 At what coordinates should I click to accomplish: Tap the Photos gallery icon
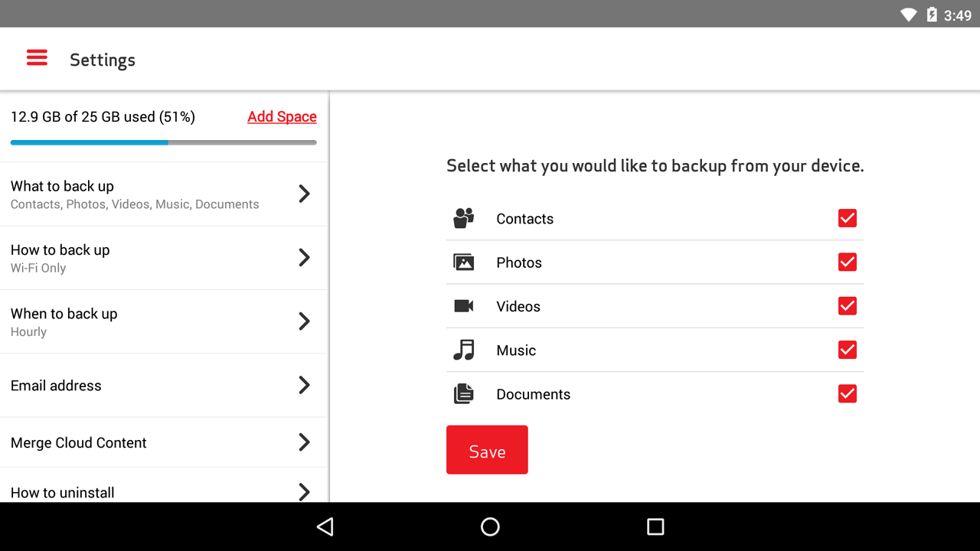coord(464,262)
